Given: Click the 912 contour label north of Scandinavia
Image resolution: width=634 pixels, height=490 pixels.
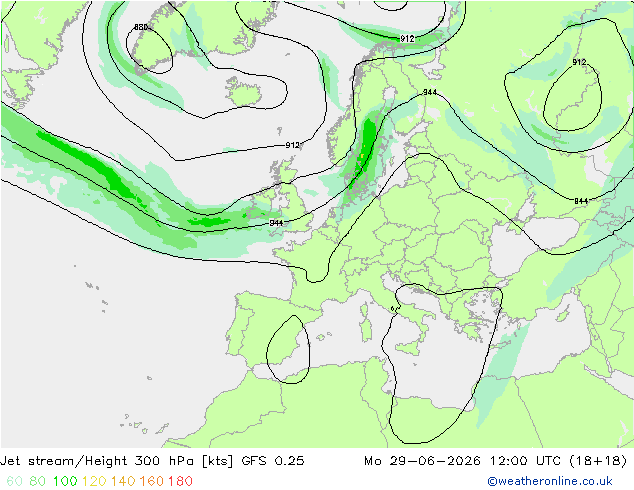Looking at the screenshot, I should [x=407, y=38].
